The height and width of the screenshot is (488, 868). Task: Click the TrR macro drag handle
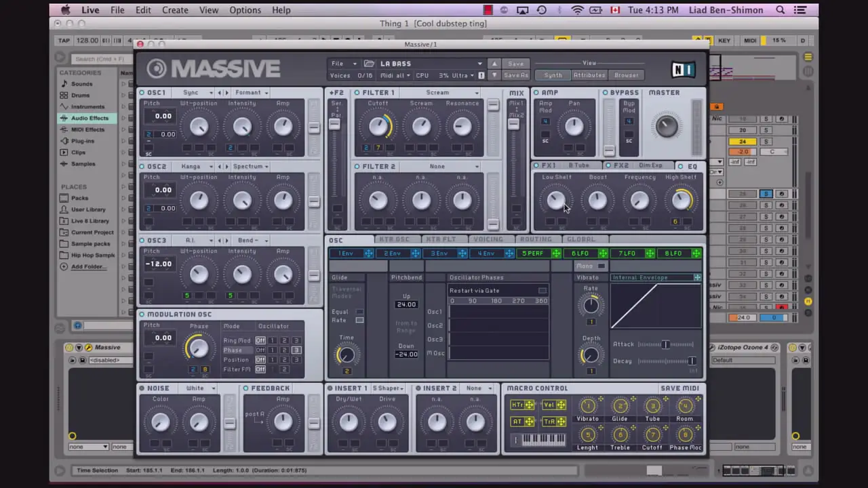561,422
